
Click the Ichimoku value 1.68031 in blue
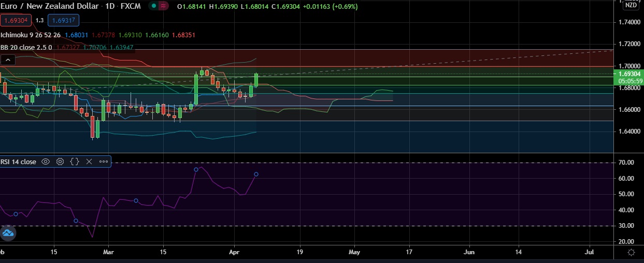click(x=77, y=35)
